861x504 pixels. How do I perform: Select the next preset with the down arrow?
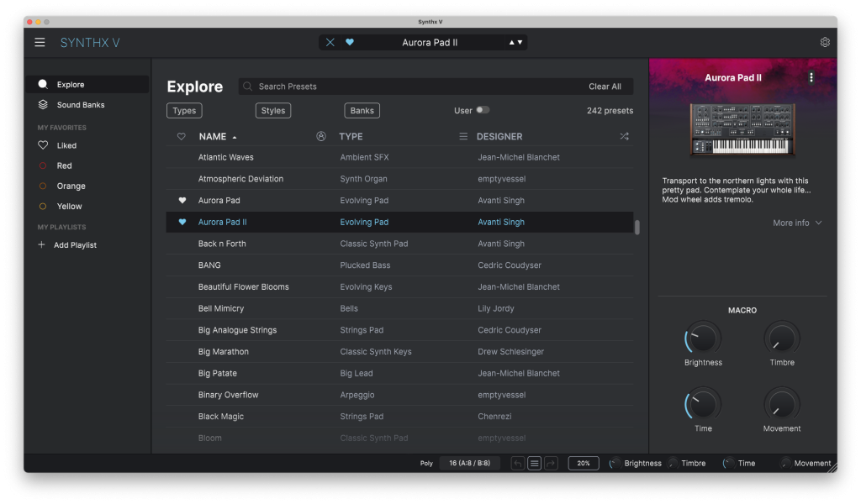[x=520, y=42]
